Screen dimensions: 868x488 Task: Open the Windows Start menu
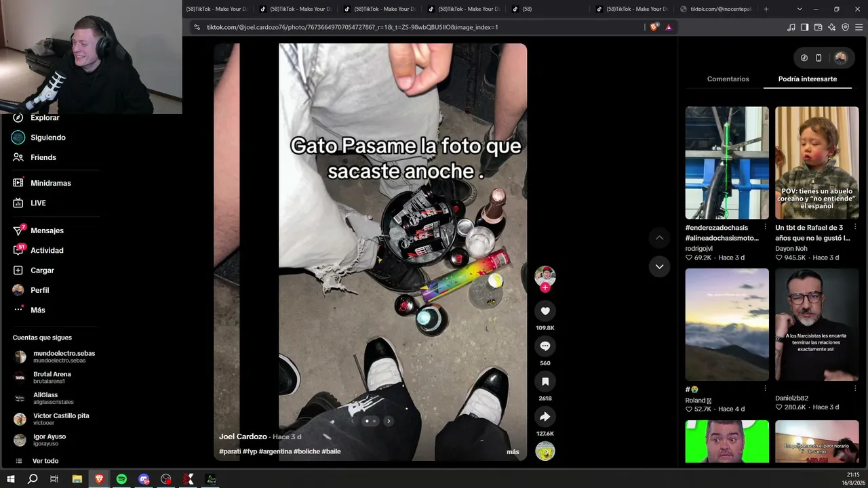(10, 479)
